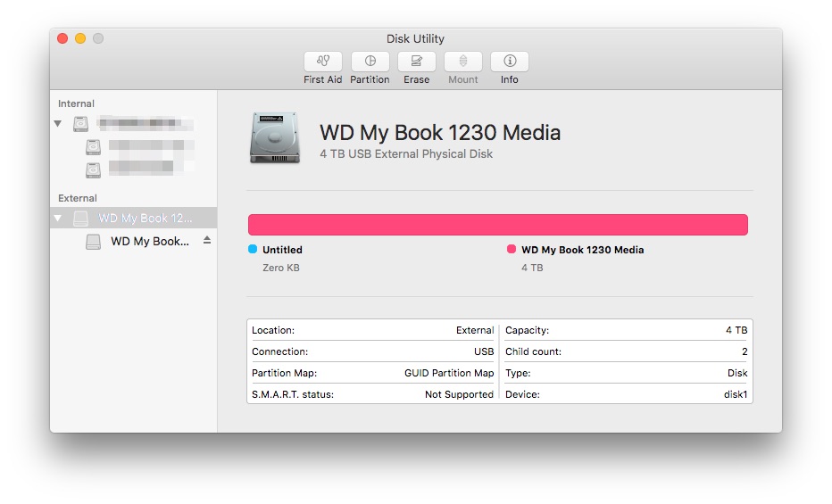Collapse the WD My Book external disk
Image resolution: width=832 pixels, height=504 pixels.
[58, 218]
